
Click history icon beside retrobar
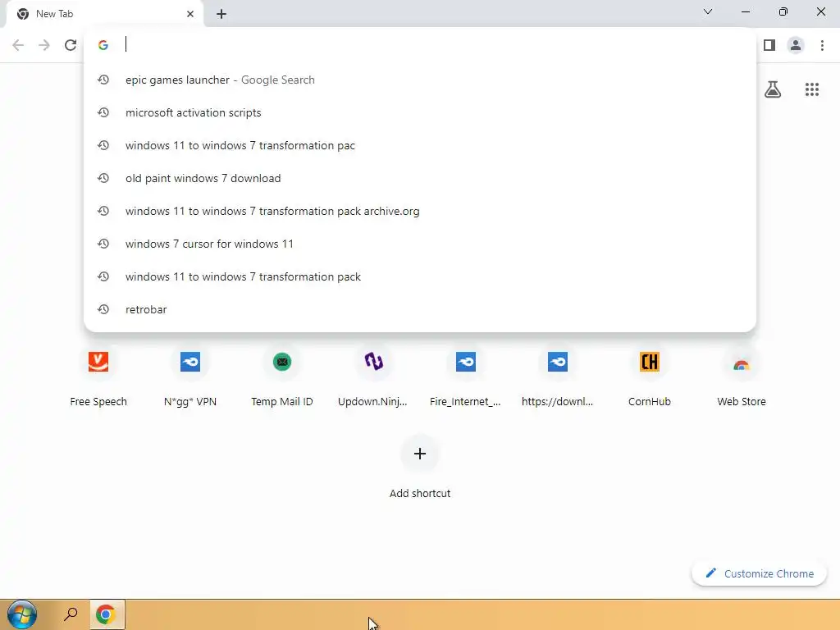103,309
